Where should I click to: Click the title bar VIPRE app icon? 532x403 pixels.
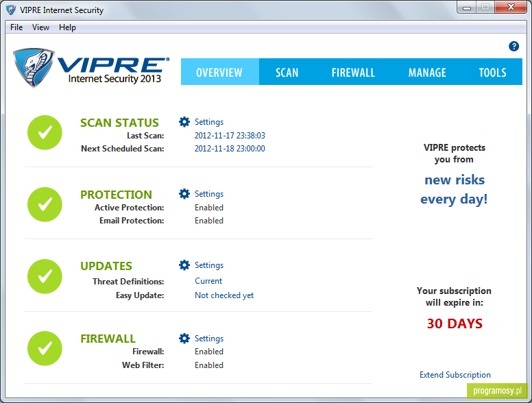(x=11, y=10)
